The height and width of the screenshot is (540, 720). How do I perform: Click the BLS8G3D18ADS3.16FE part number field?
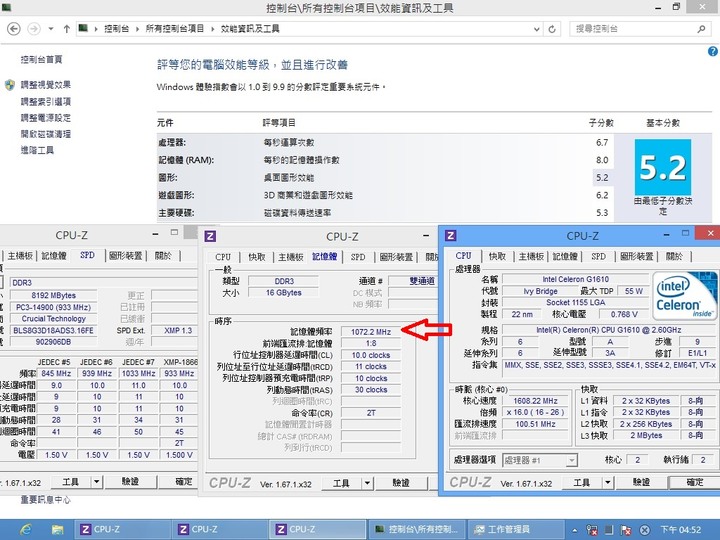tap(53, 331)
